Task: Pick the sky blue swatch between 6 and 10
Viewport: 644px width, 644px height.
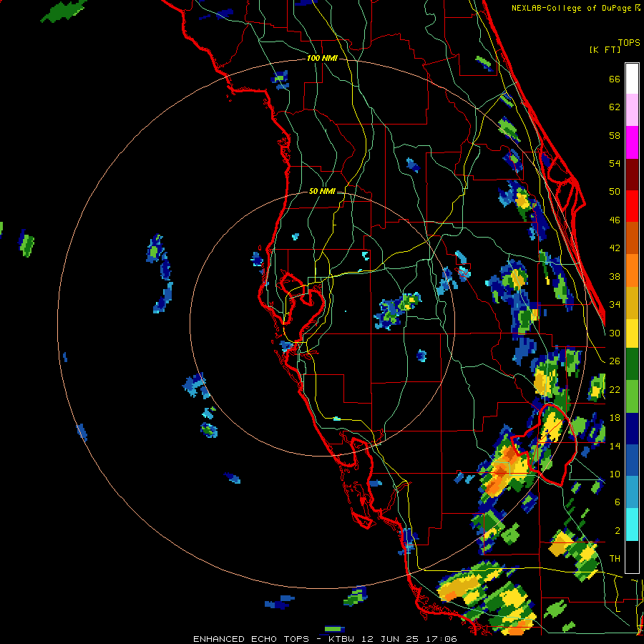Action: (632, 492)
